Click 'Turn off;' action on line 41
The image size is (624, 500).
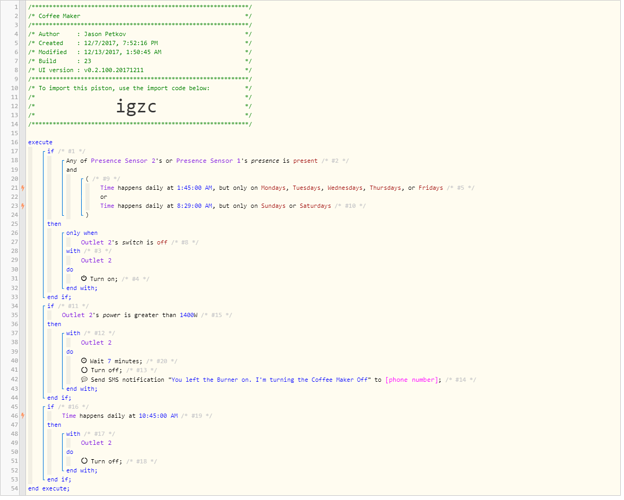coord(106,370)
